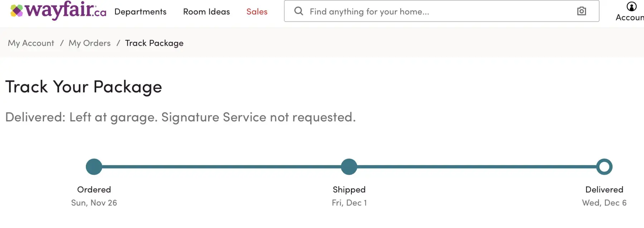644x228 pixels.
Task: Click the account profile icon
Action: pyautogui.click(x=631, y=6)
